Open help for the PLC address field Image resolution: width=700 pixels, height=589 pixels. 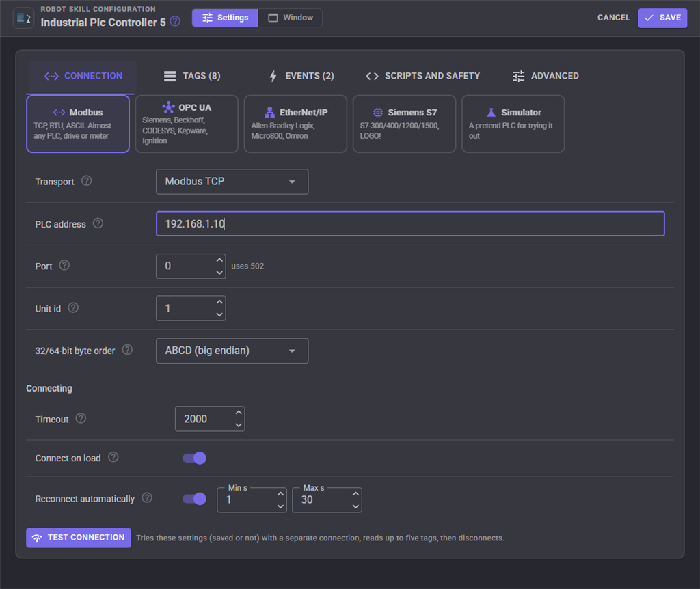[x=98, y=223]
